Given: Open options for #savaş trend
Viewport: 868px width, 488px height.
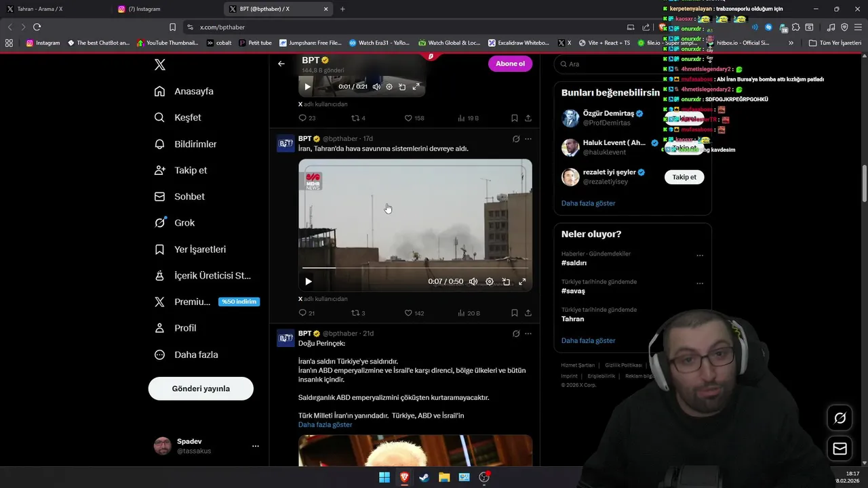Looking at the screenshot, I should click(x=700, y=283).
